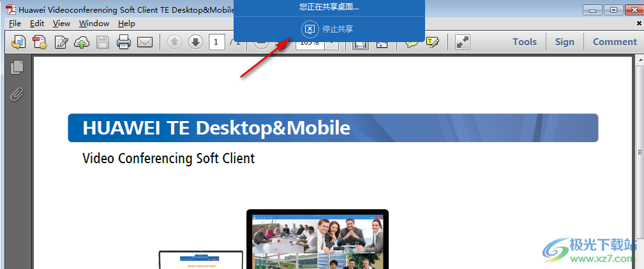Close the document with menu bar x
This screenshot has width=644, height=269.
click(639, 24)
